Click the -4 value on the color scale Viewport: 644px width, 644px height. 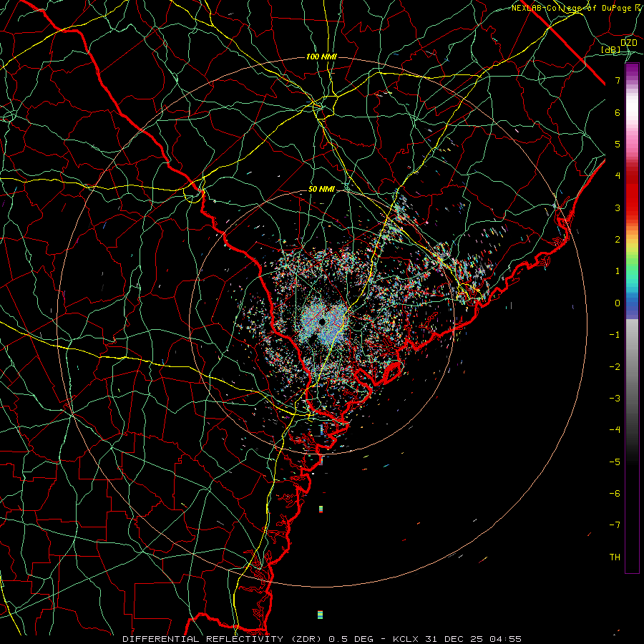(x=615, y=429)
